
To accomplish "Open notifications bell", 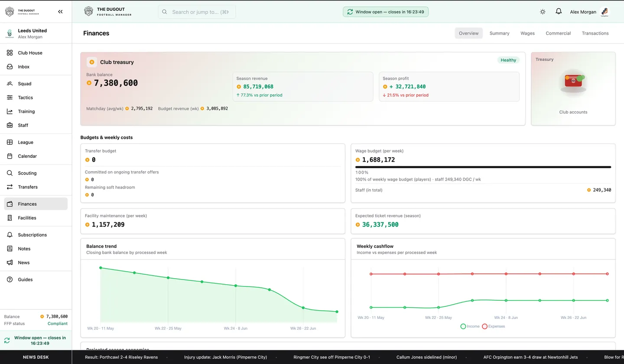I will (x=559, y=12).
